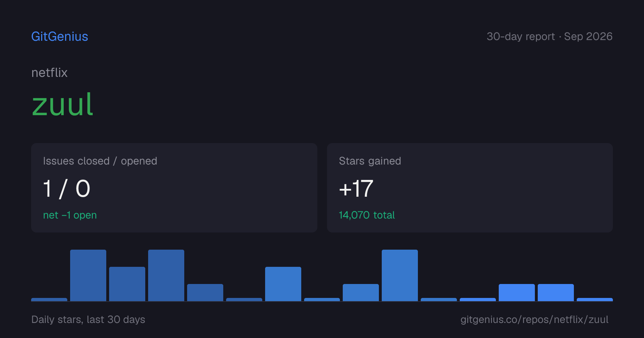
Task: Open the Stars gained card
Action: pos(470,188)
